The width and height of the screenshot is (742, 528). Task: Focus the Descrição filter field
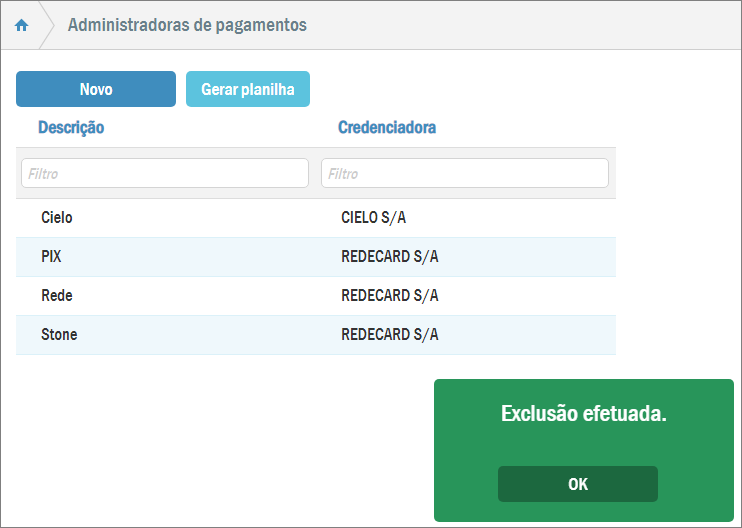click(x=165, y=173)
